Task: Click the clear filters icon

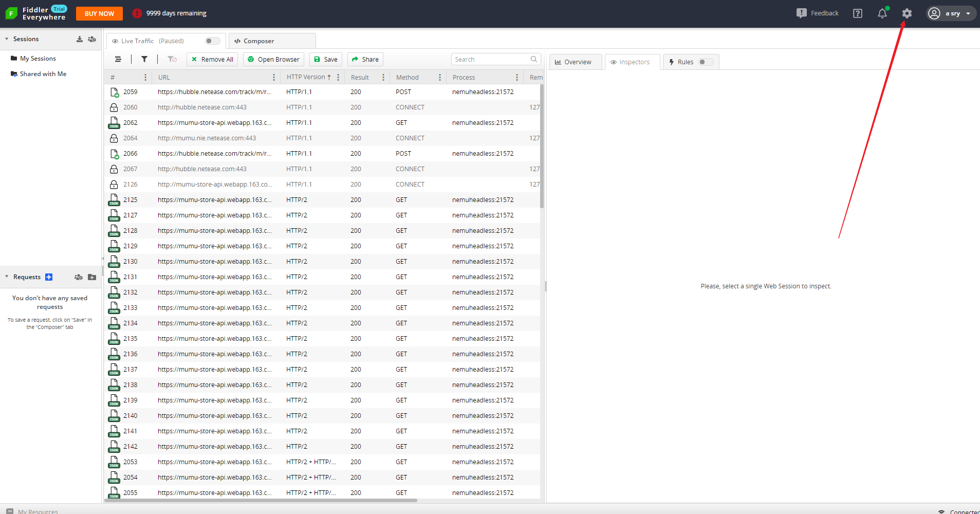Action: coord(172,60)
